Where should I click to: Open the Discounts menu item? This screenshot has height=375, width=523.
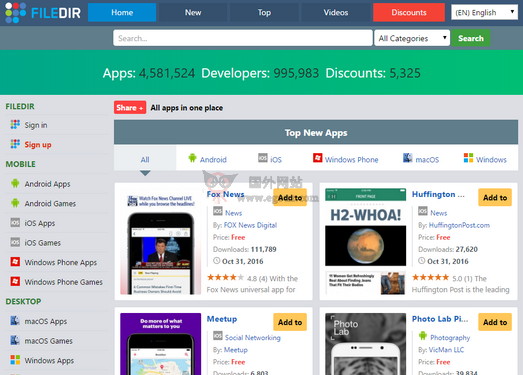pyautogui.click(x=409, y=12)
